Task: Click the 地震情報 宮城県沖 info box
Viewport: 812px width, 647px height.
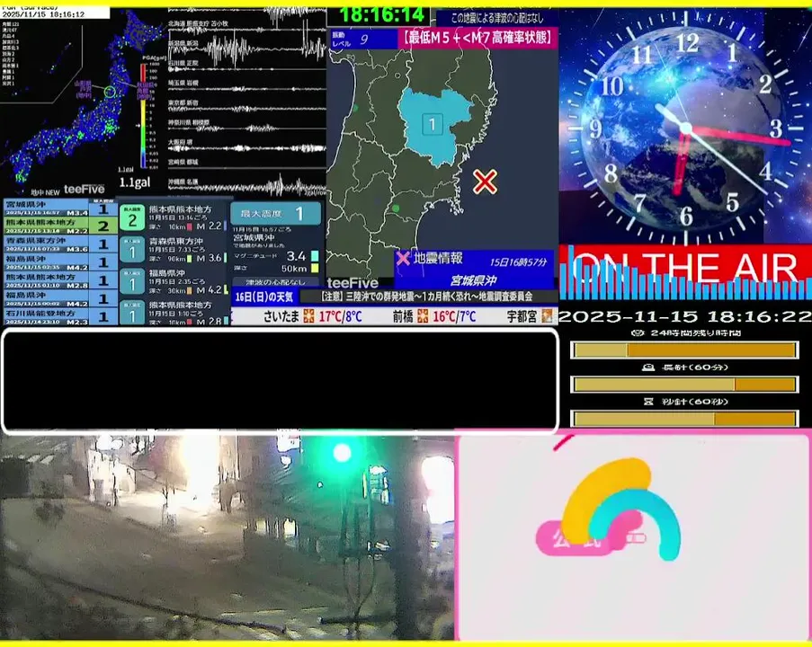Action: (x=475, y=270)
